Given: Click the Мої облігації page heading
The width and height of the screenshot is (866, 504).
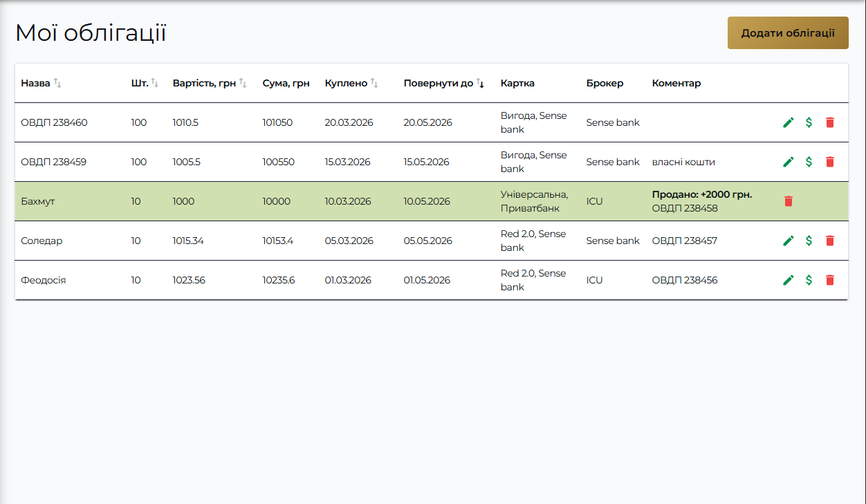Looking at the screenshot, I should coord(91,33).
